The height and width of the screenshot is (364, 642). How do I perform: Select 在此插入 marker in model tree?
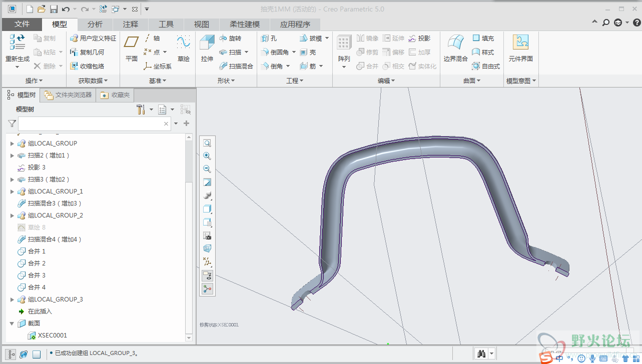tap(35, 311)
